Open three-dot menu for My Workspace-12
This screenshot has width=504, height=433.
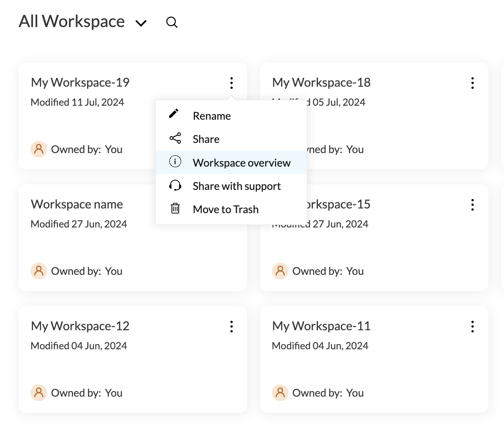tap(231, 326)
